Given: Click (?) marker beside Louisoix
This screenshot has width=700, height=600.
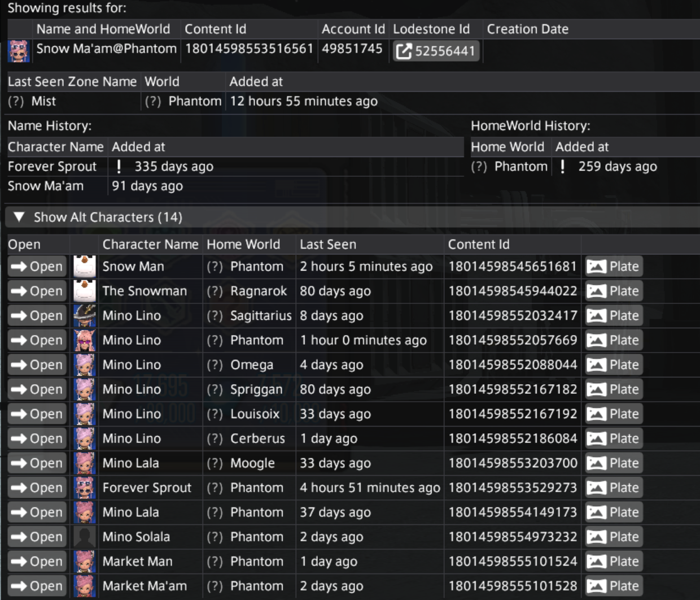Looking at the screenshot, I should (x=215, y=414).
